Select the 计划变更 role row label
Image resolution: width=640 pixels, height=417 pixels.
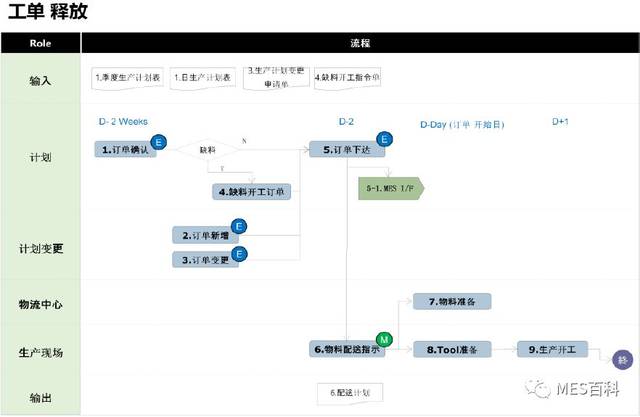[x=41, y=248]
